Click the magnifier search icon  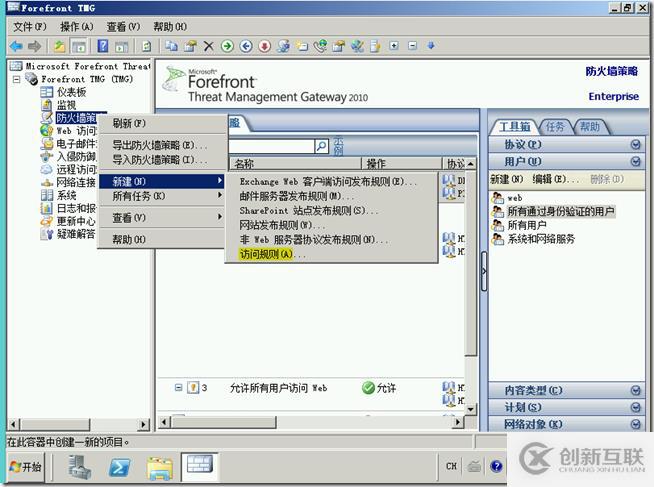322,146
